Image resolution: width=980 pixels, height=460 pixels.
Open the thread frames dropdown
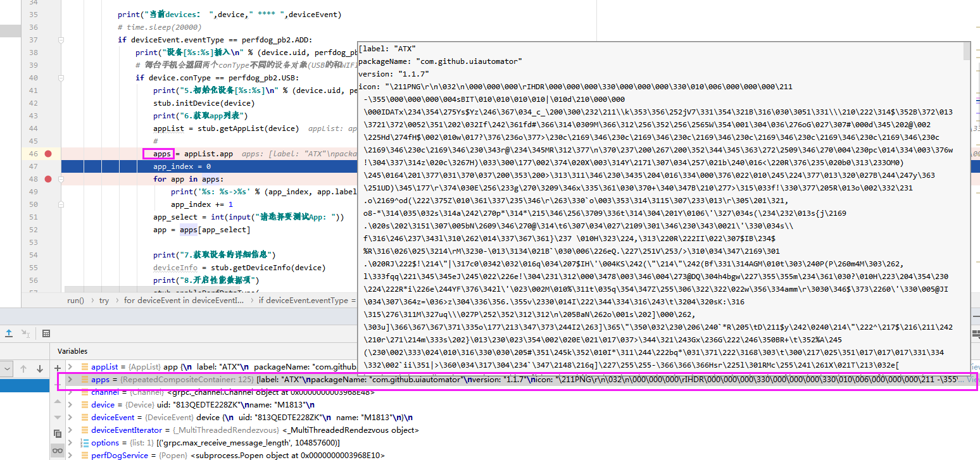6,368
